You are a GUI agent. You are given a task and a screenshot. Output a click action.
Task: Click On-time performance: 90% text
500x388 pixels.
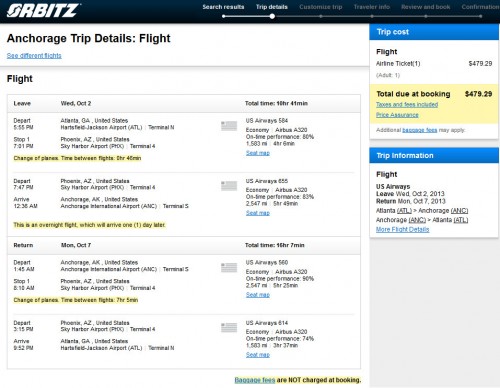pyautogui.click(x=280, y=279)
